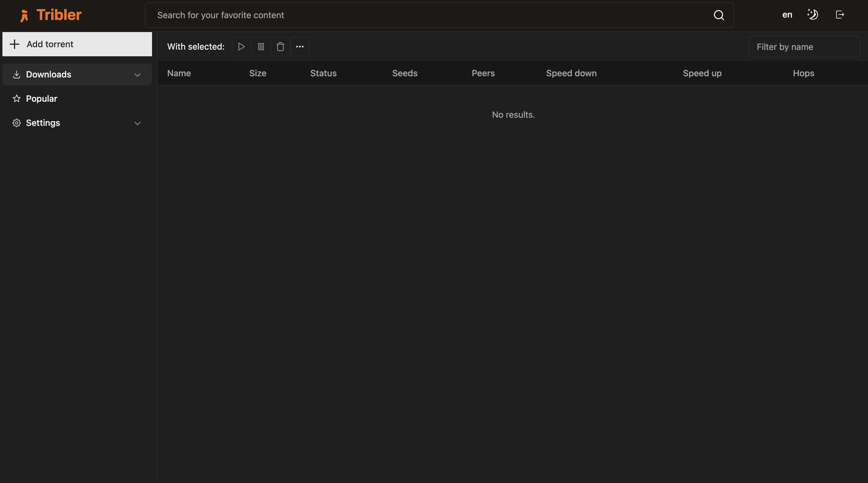Click the logout icon in the top bar

point(840,14)
